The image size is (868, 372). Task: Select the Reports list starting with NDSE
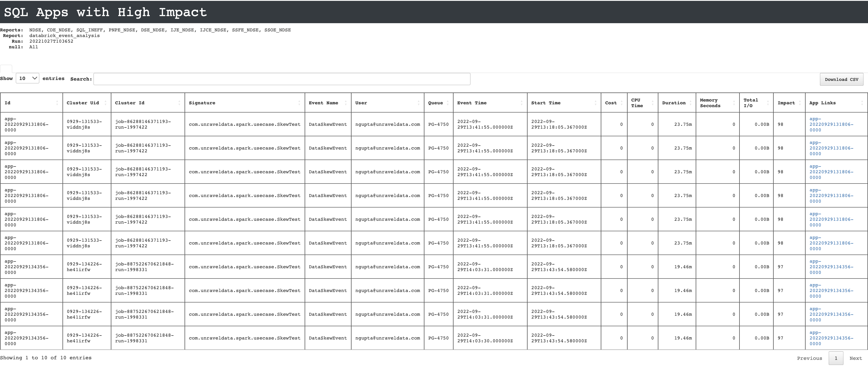[x=160, y=30]
